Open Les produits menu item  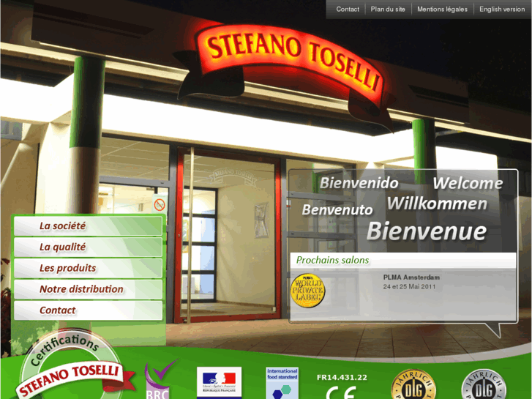click(89, 268)
